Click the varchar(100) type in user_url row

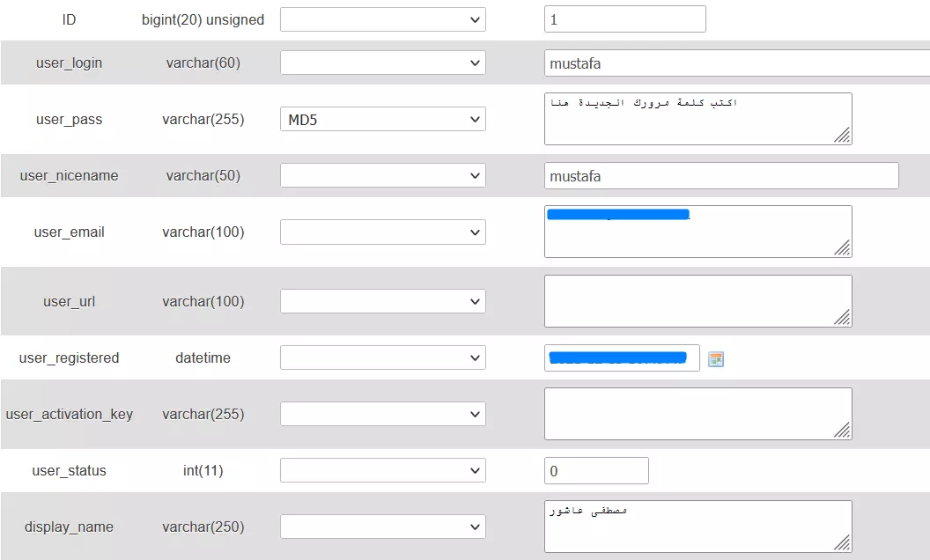203,301
